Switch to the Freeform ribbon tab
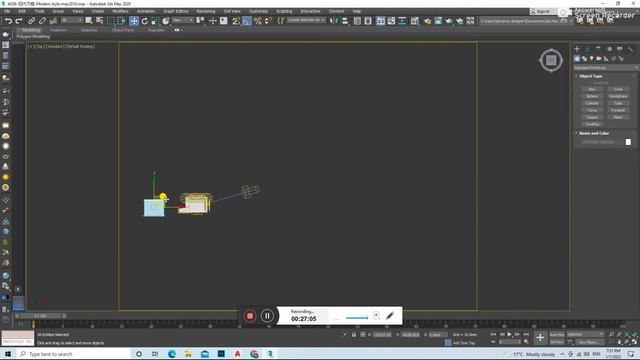The width and height of the screenshot is (640, 360). [x=58, y=30]
